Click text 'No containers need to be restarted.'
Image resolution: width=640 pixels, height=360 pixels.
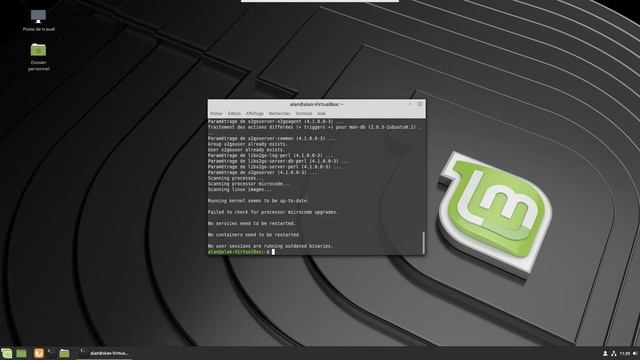coord(254,235)
